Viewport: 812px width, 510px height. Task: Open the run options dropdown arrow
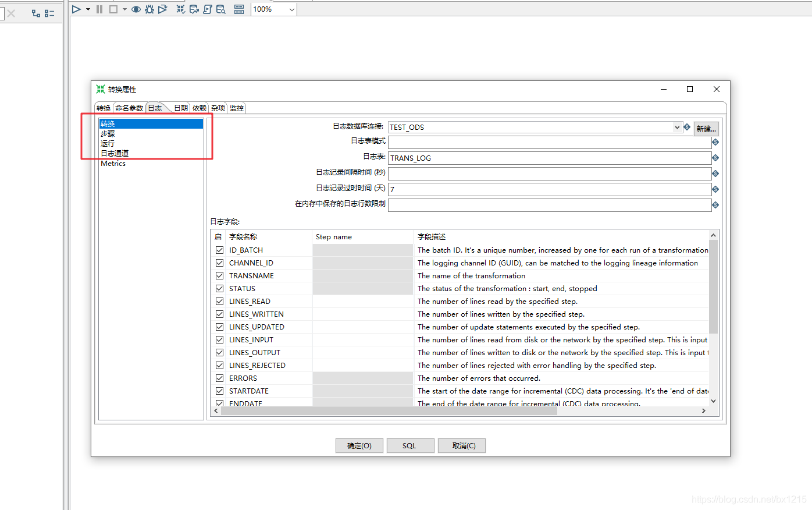[88, 9]
